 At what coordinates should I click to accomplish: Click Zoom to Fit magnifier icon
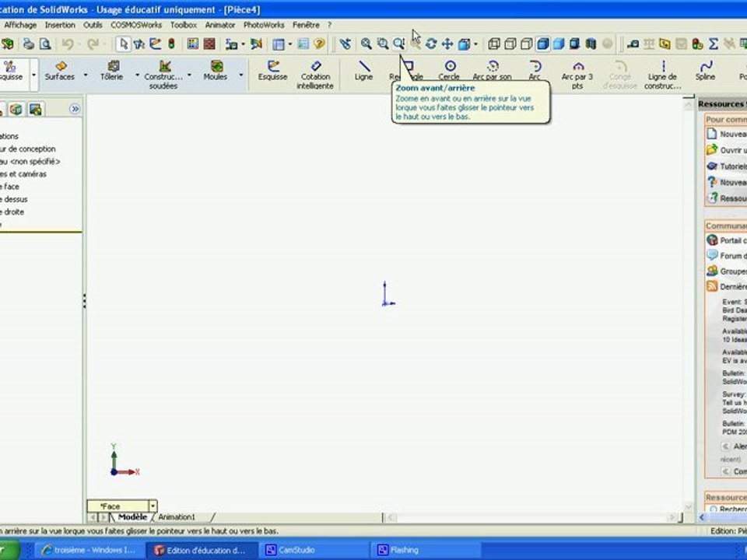pyautogui.click(x=366, y=44)
